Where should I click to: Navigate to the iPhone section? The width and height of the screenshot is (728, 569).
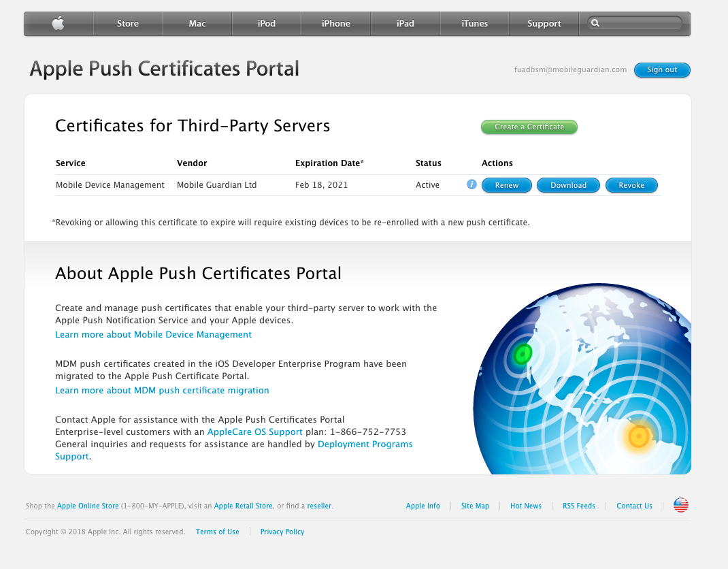(x=335, y=23)
